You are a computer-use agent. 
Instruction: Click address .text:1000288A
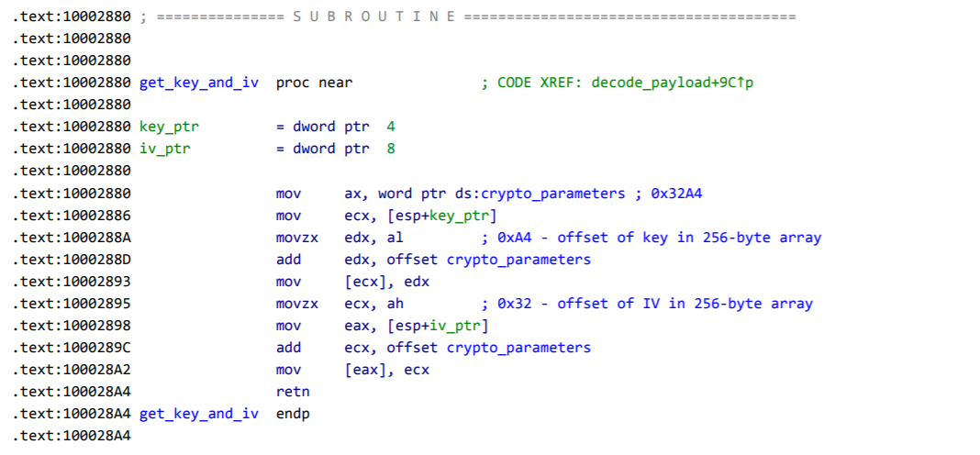[x=72, y=238]
